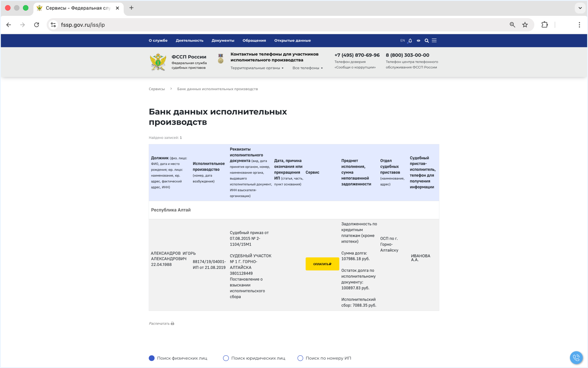Select Поиск юридических лиц radio option
Screen dimensions: 588x368
coord(226,358)
